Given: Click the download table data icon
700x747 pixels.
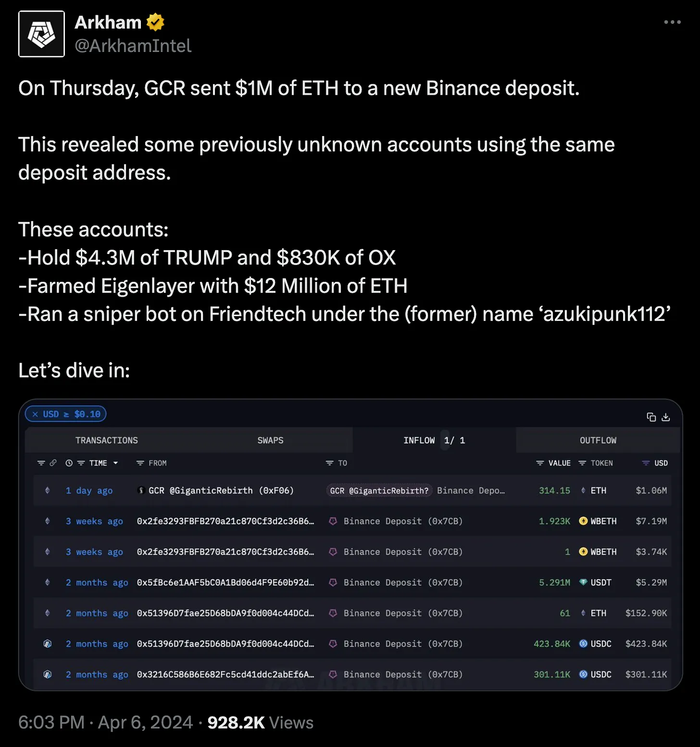Looking at the screenshot, I should (666, 417).
